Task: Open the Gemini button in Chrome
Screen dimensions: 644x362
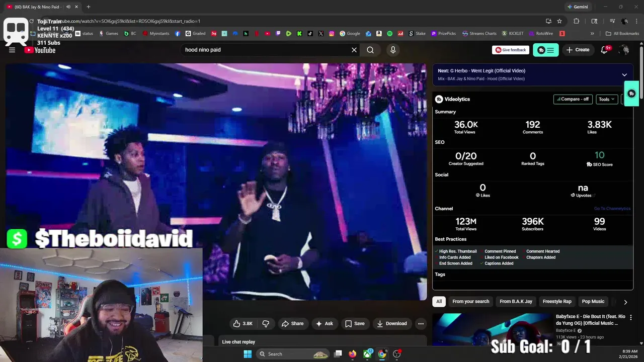Action: (x=578, y=7)
